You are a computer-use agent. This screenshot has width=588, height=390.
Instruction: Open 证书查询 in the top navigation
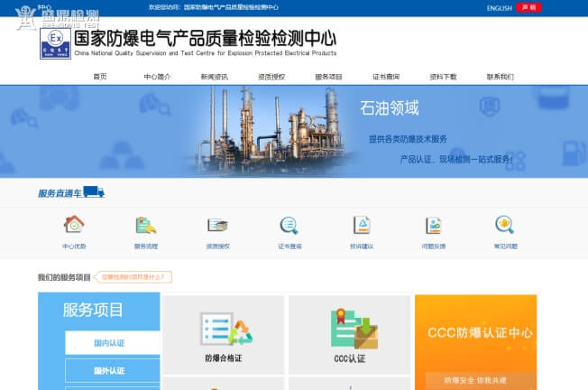click(386, 77)
